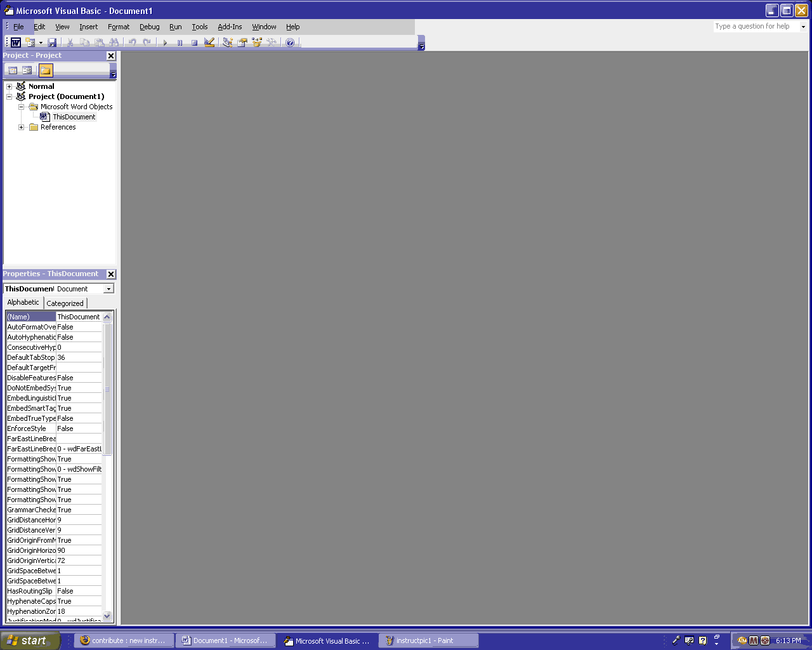The image size is (812, 650).
Task: Expand the References folder
Action: 21,127
